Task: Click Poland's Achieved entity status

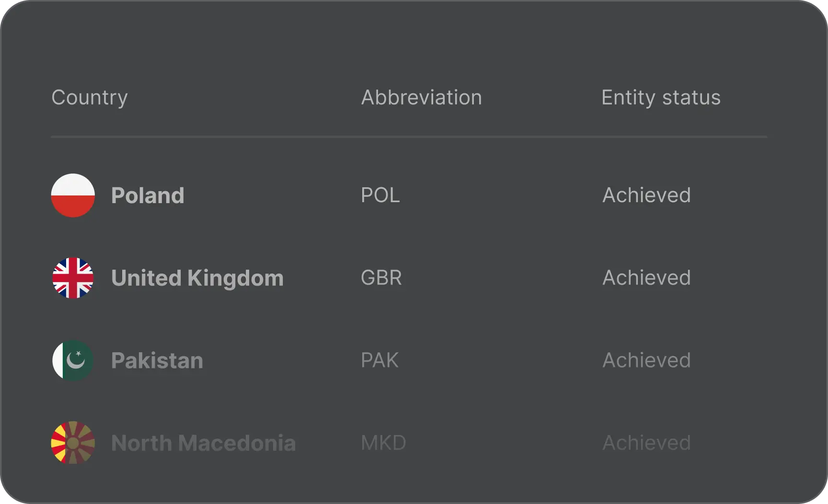Action: (646, 195)
